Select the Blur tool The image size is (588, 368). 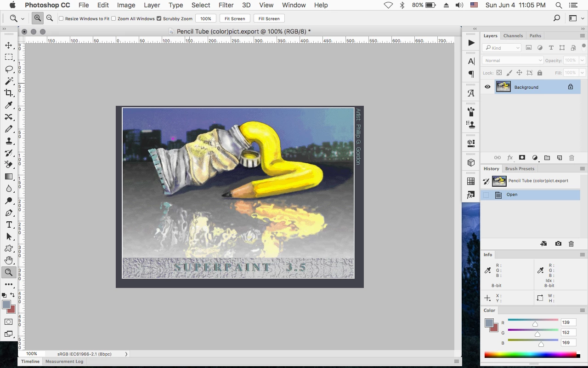(x=9, y=189)
